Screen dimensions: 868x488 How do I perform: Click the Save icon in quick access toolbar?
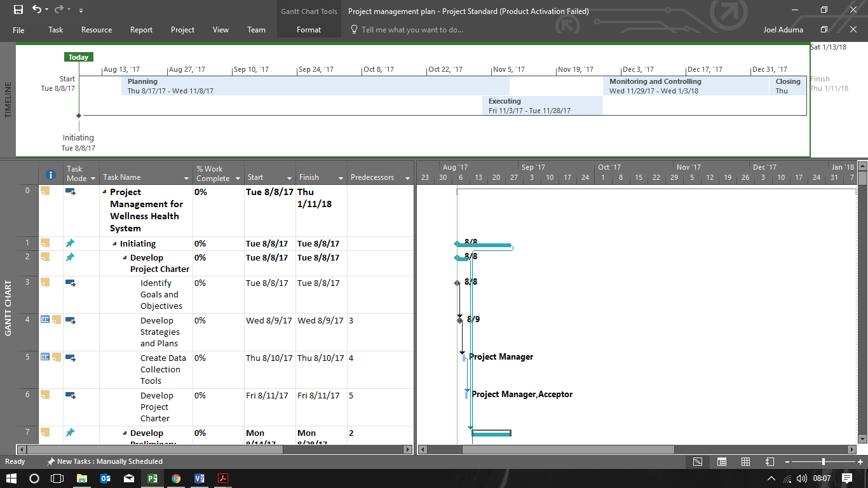[x=18, y=10]
